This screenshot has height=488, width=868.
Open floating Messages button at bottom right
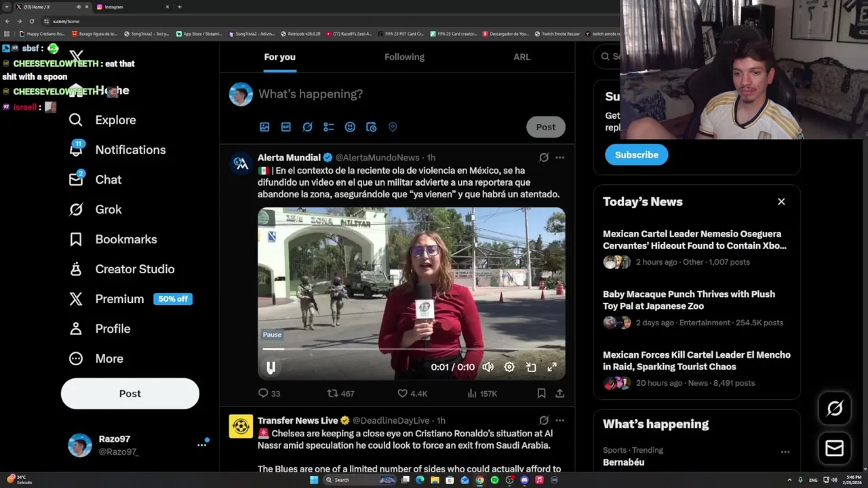[835, 448]
